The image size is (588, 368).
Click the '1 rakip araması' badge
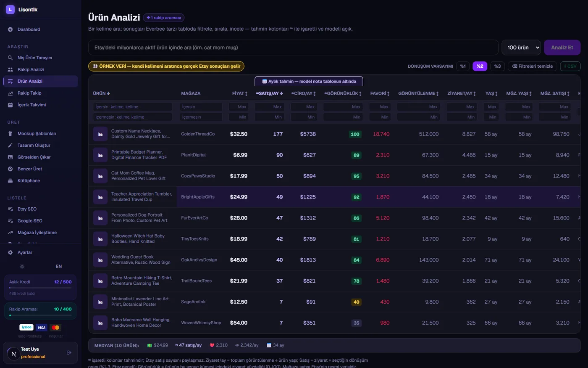tap(164, 18)
